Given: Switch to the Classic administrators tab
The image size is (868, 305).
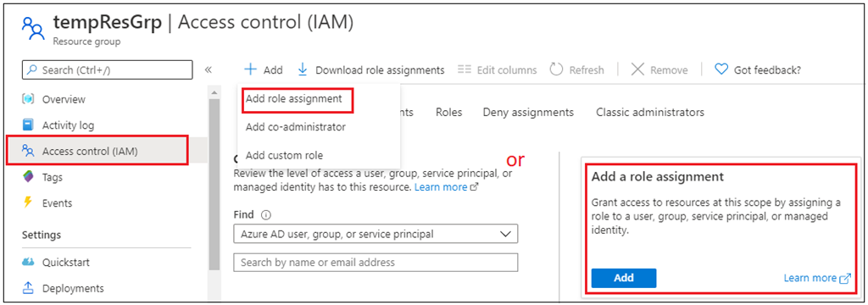Looking at the screenshot, I should click(650, 112).
